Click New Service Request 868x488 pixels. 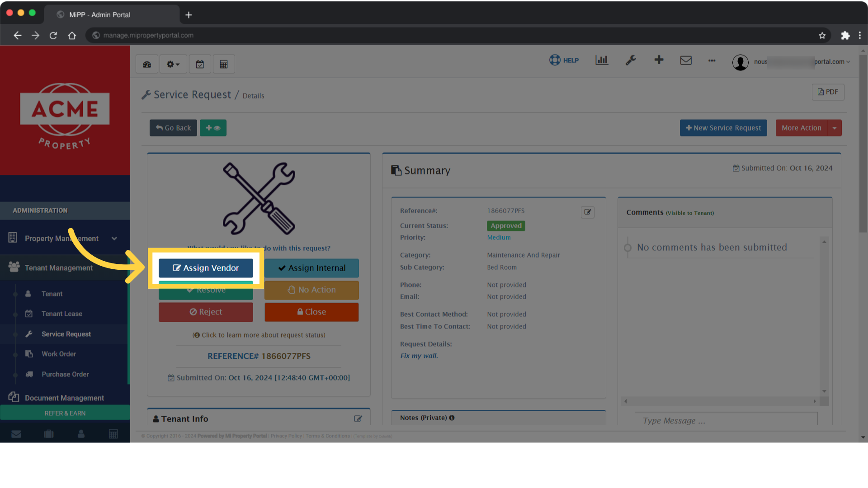[723, 128]
